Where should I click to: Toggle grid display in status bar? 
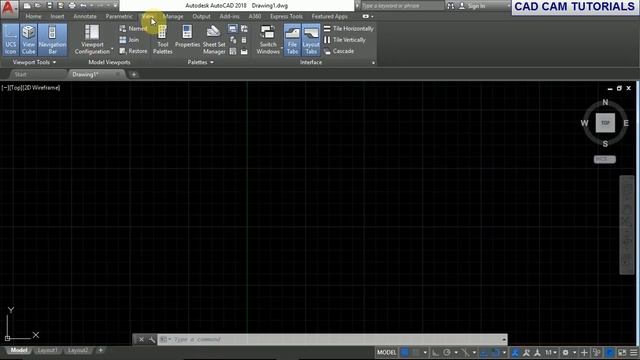point(404,352)
